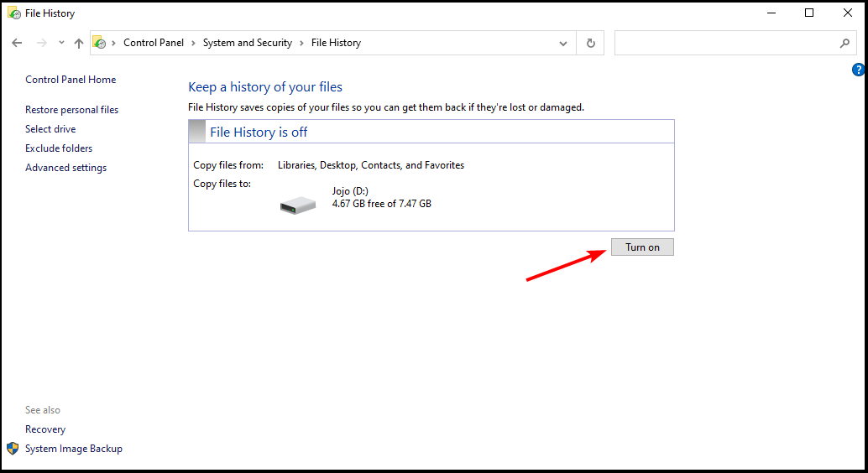Click the search magnifier icon

click(844, 43)
